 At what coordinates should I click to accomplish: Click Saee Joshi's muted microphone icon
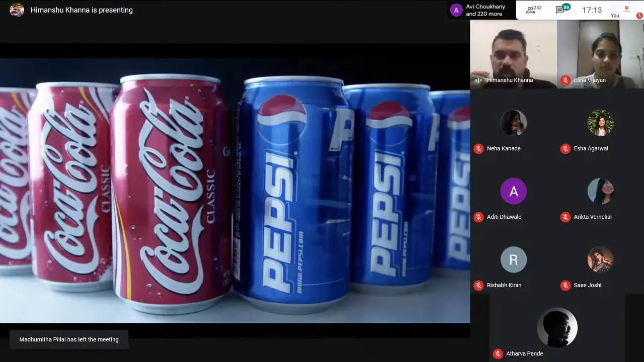coord(566,285)
